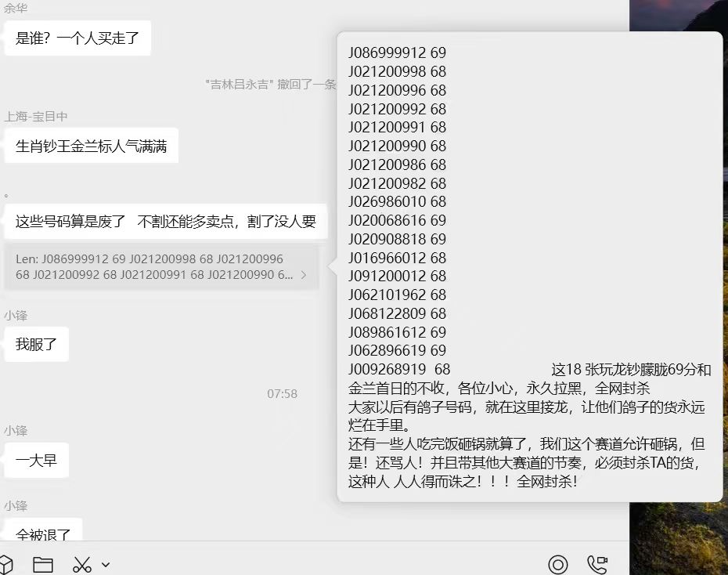Click the 全被退了 message bubble

point(43,533)
